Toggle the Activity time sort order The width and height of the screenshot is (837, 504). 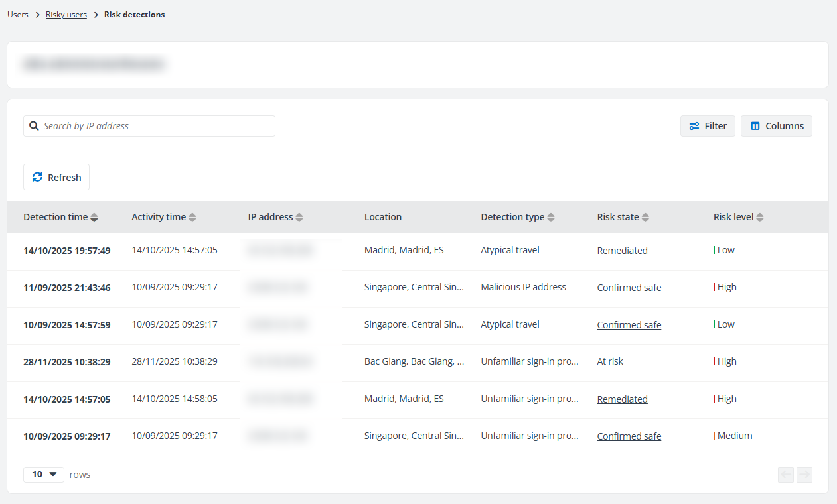pyautogui.click(x=192, y=217)
